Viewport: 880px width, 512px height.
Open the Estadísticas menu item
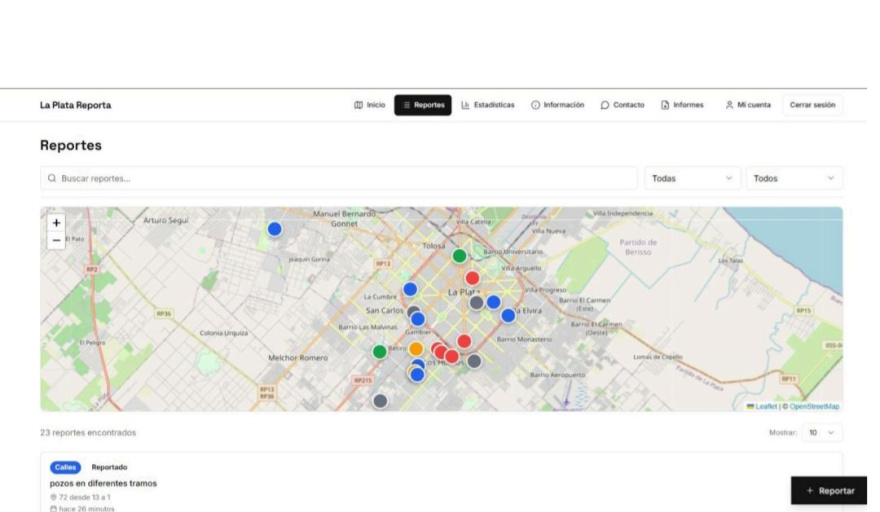point(488,105)
